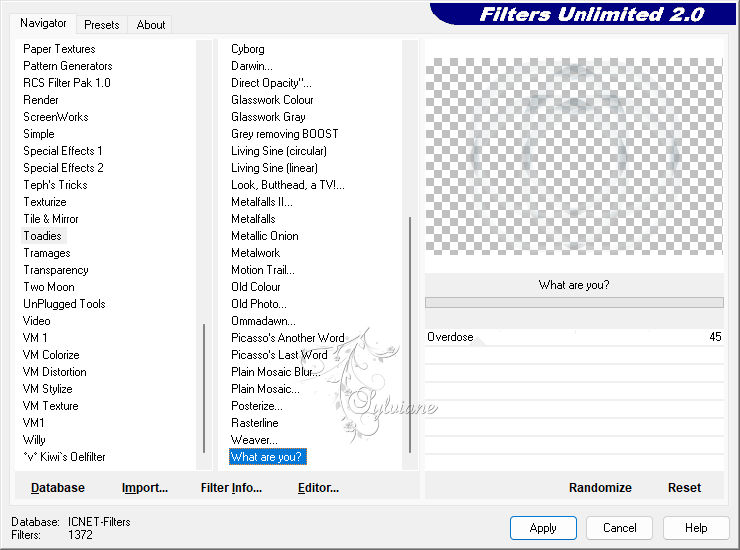740x550 pixels.
Task: Select Living Sine (circular) filter
Action: tap(278, 151)
